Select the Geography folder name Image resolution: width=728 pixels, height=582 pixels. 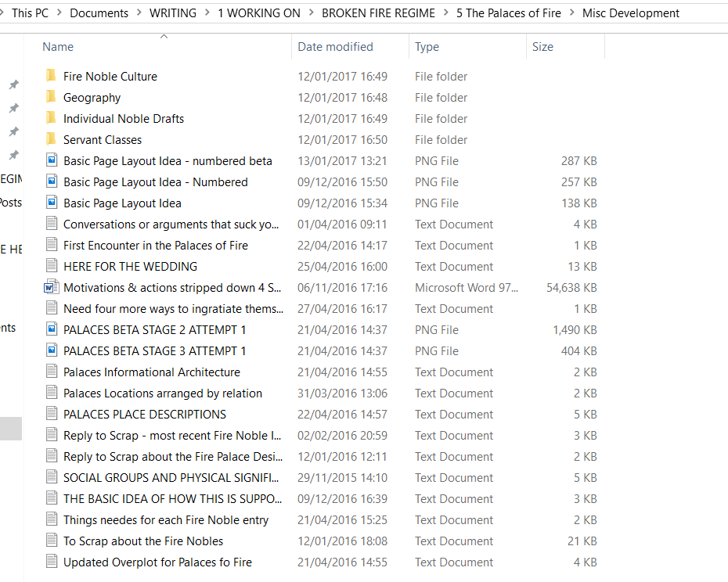[92, 98]
